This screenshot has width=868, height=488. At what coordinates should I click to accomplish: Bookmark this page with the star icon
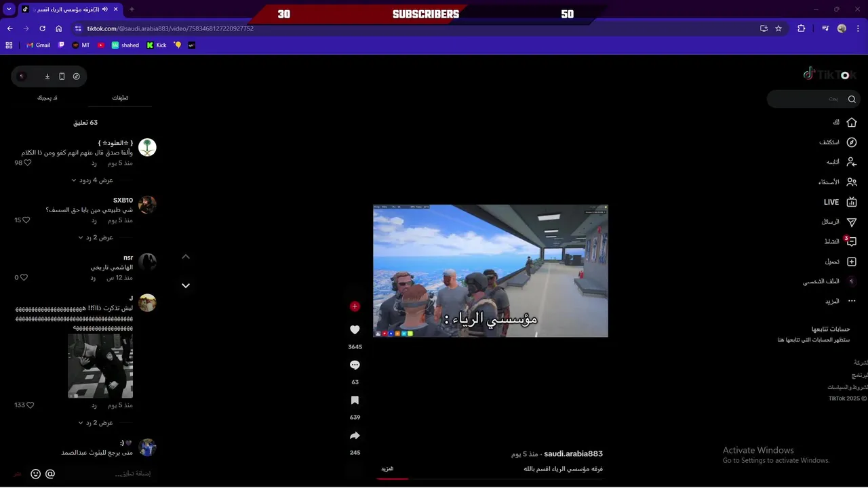[x=778, y=28]
